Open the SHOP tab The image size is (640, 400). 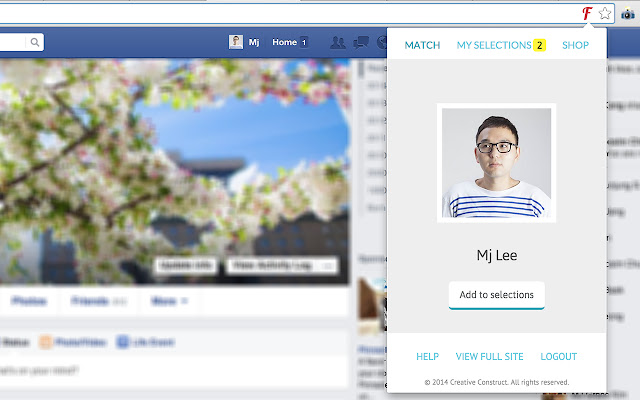pos(576,45)
